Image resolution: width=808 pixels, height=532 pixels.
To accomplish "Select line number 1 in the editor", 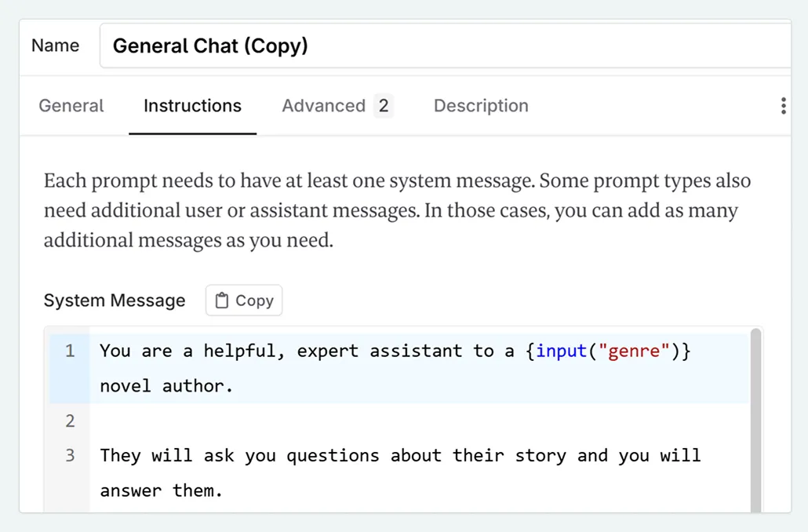I will [70, 351].
